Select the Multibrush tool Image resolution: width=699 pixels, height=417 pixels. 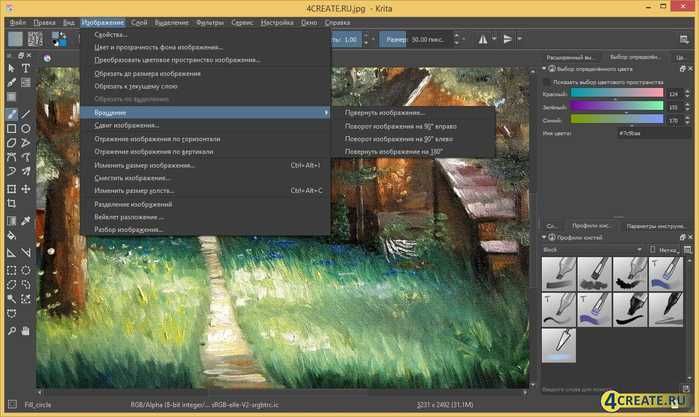26,171
